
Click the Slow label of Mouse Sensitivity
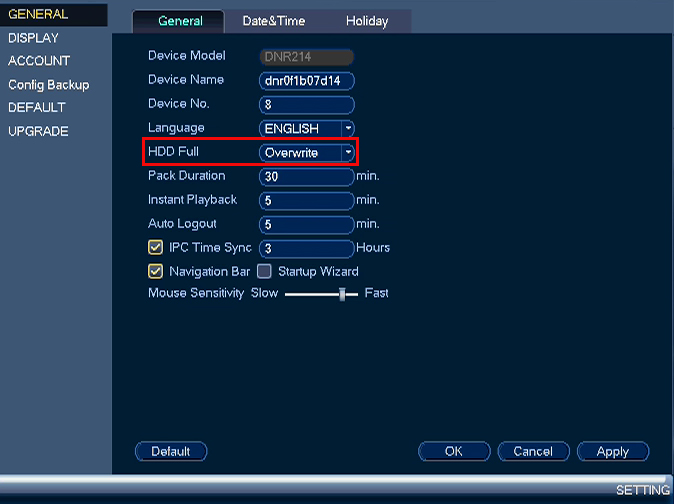point(264,293)
